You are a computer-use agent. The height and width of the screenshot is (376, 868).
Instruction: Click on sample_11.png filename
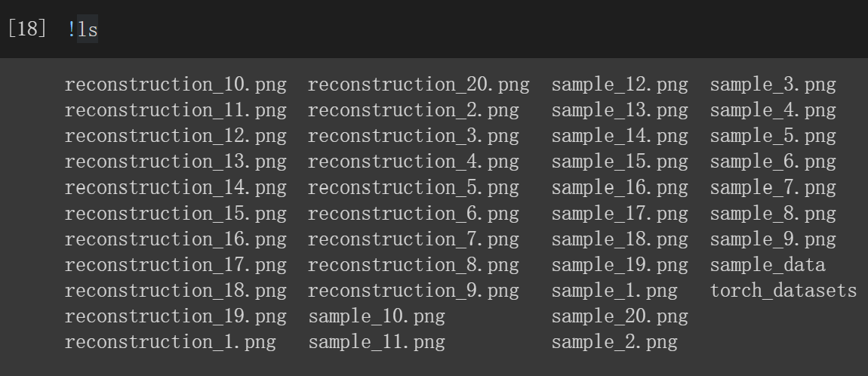click(x=377, y=342)
